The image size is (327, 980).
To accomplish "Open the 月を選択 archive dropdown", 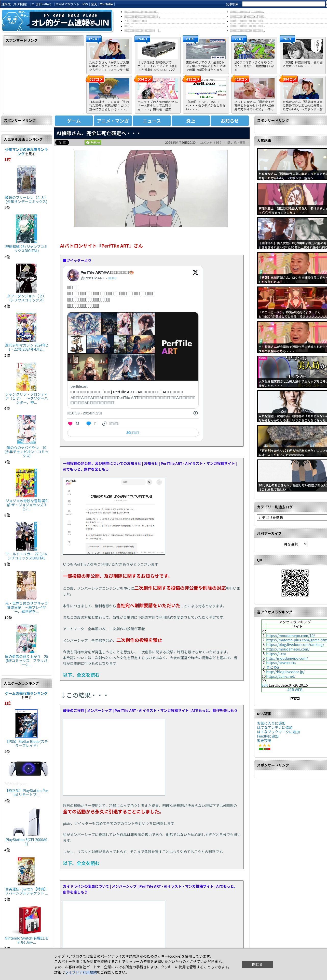I will pyautogui.click(x=295, y=544).
